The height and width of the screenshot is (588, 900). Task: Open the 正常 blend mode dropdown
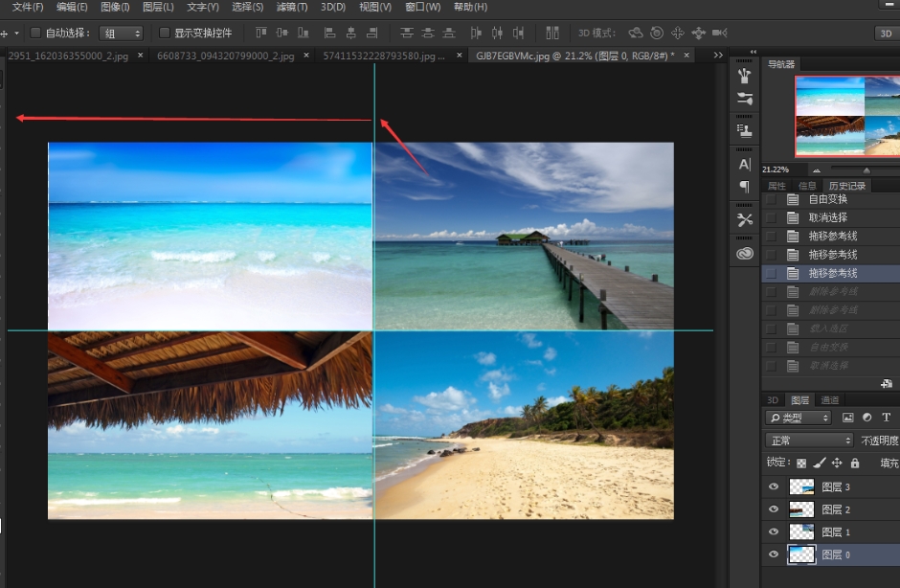pyautogui.click(x=809, y=441)
